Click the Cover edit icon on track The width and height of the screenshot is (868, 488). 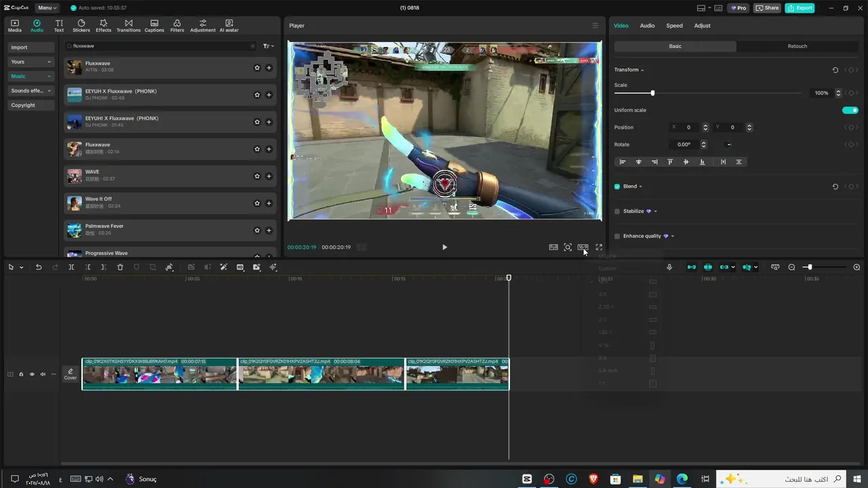tap(70, 374)
